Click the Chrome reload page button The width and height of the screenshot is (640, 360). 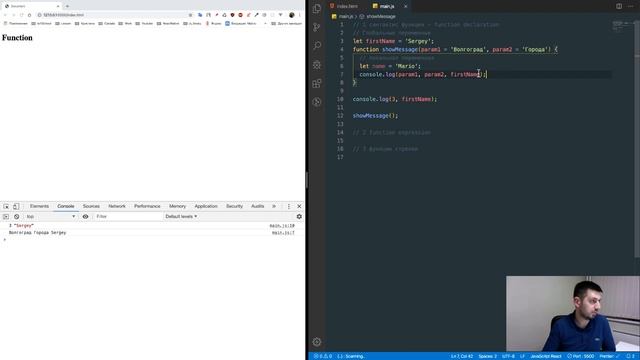(x=22, y=15)
